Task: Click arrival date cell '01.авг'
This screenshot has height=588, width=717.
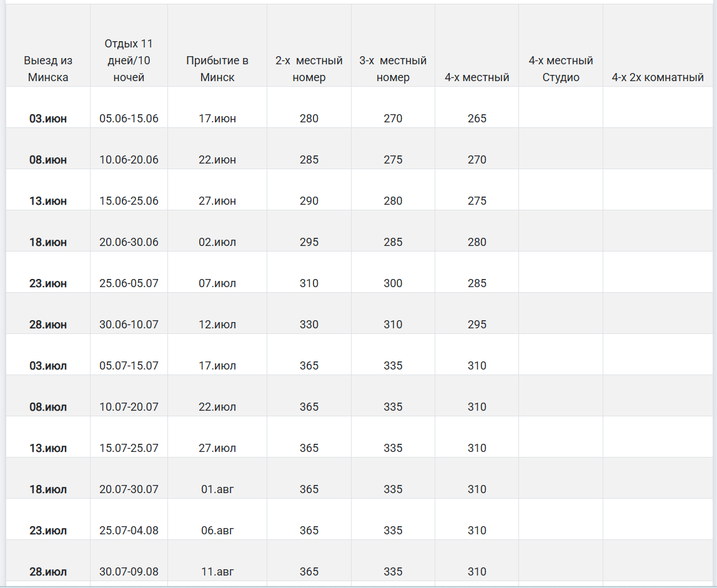Action: [x=217, y=489]
